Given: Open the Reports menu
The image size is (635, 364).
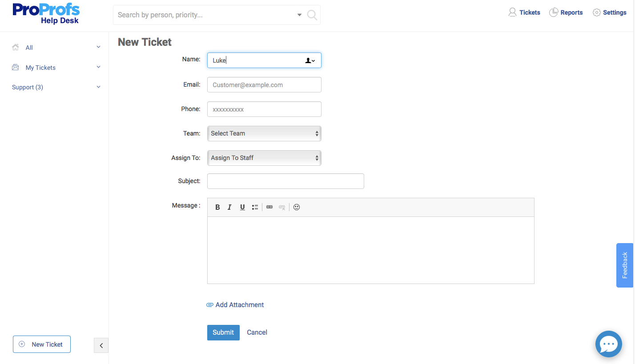Looking at the screenshot, I should [x=566, y=12].
